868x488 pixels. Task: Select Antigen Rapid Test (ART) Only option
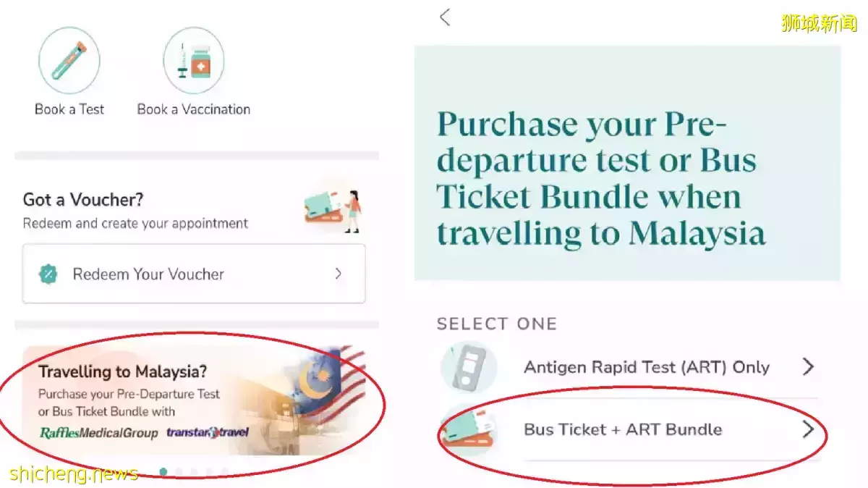pyautogui.click(x=629, y=367)
